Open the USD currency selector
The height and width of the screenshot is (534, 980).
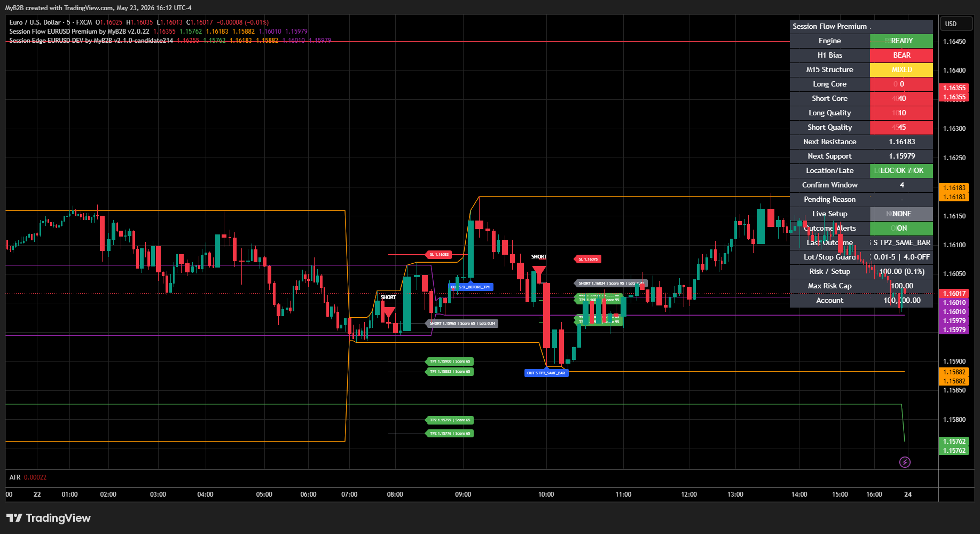coord(951,24)
